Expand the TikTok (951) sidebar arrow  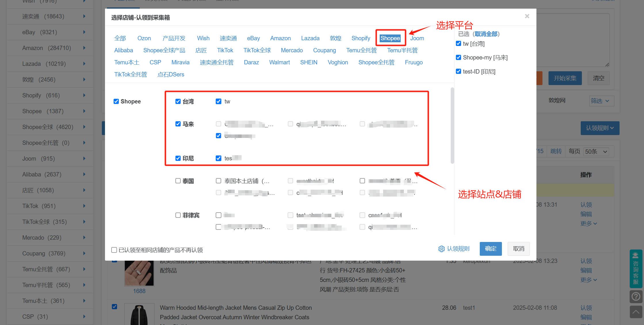point(84,206)
